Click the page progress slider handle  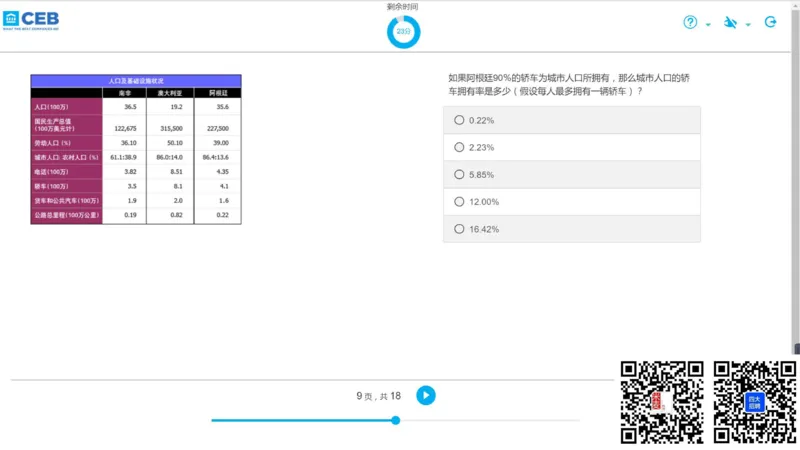pos(395,420)
